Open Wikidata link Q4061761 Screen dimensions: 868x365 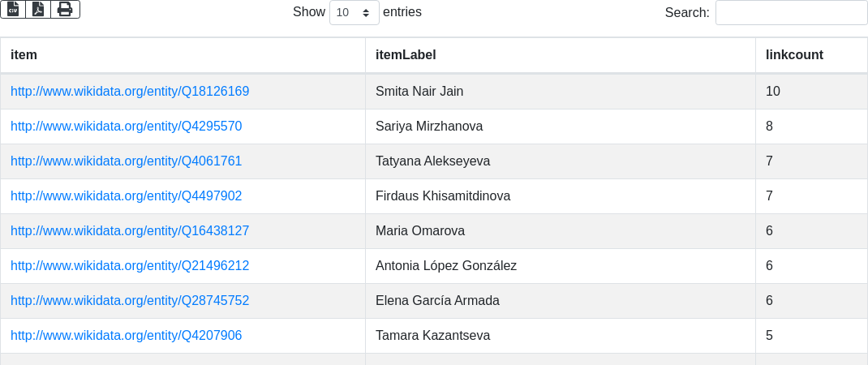(126, 161)
